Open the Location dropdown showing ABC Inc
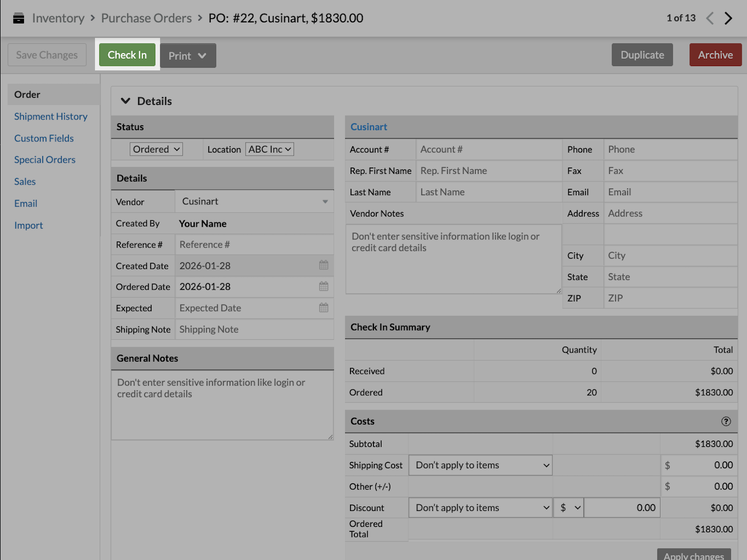The image size is (747, 560). click(269, 149)
